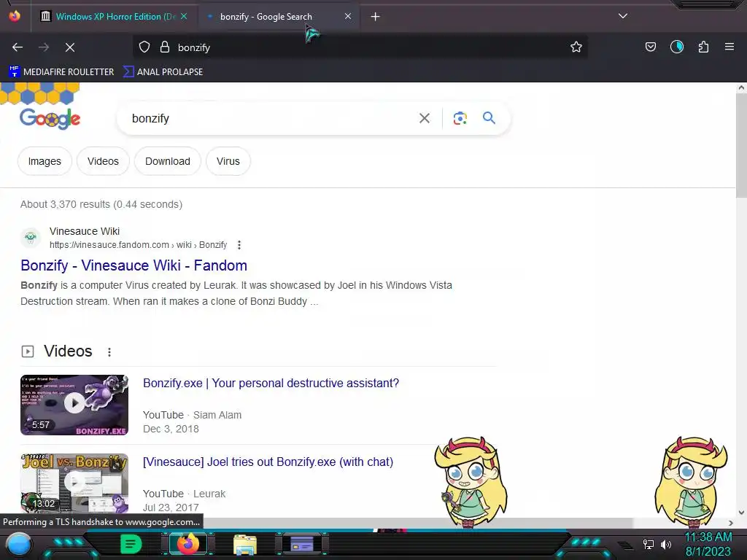
Task: Open Bonzify.exe personal destructive assistant video
Action: pyautogui.click(x=271, y=383)
